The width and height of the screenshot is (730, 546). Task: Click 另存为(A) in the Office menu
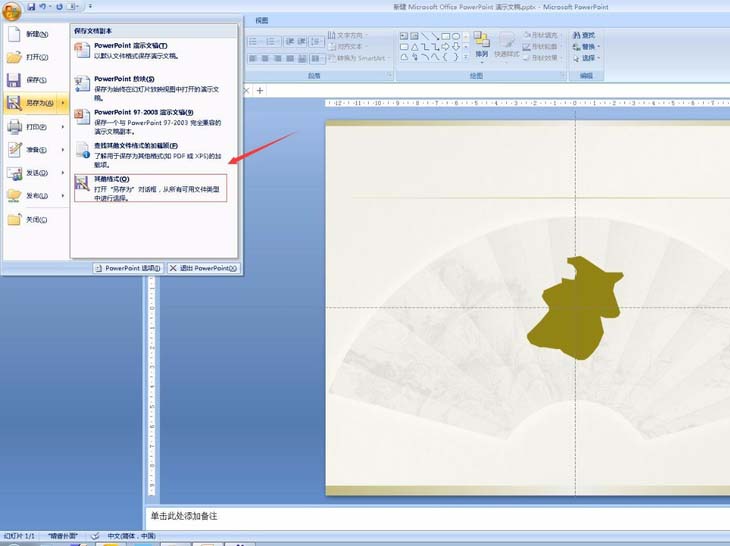31,103
